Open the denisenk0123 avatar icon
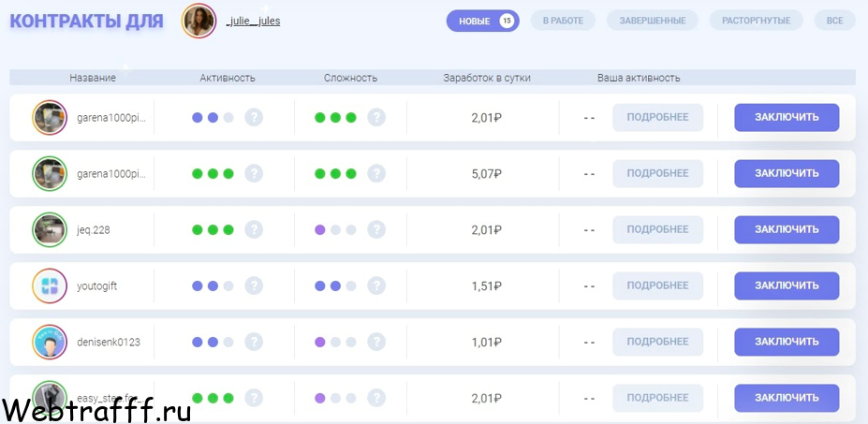This screenshot has width=868, height=424. click(x=50, y=342)
